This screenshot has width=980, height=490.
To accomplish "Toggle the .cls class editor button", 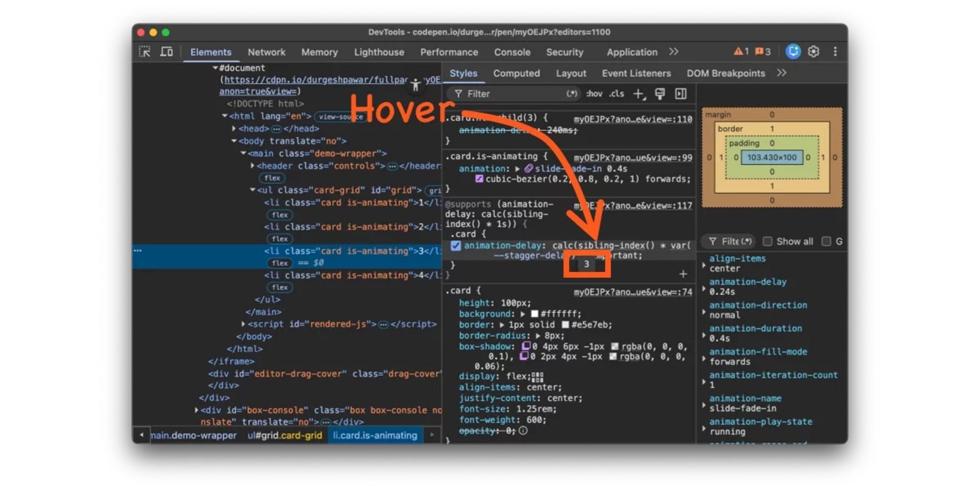I will (616, 94).
